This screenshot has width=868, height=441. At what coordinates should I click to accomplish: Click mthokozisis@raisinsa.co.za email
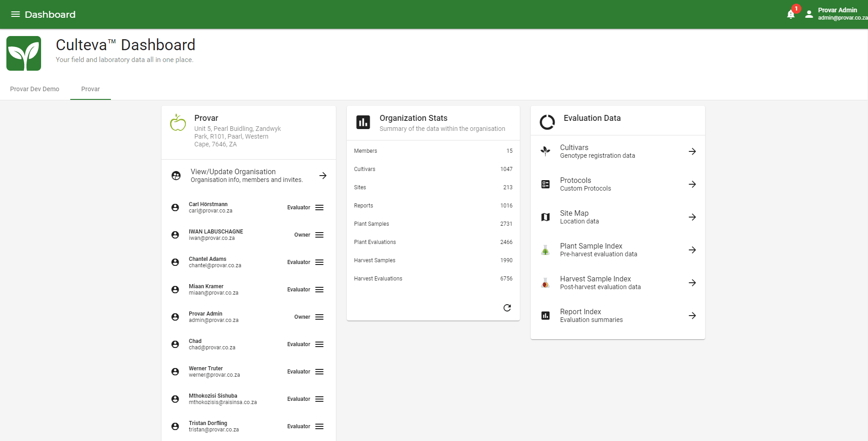[x=223, y=402]
